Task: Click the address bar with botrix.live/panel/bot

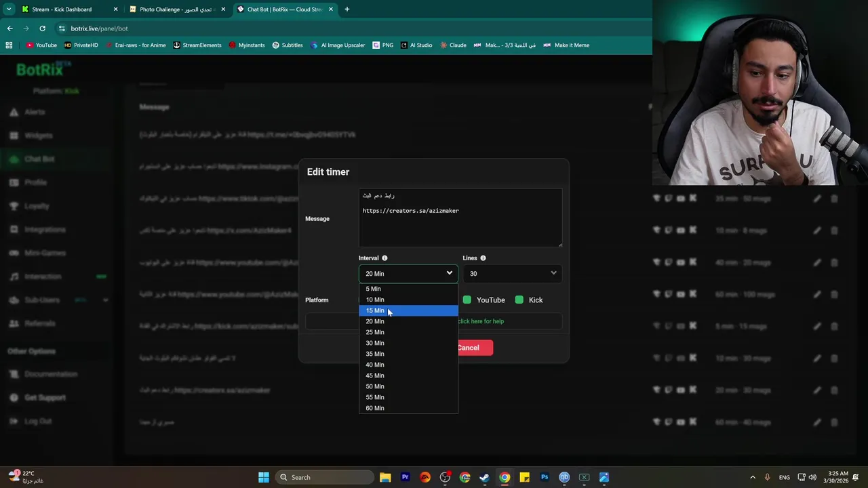Action: coord(353,28)
